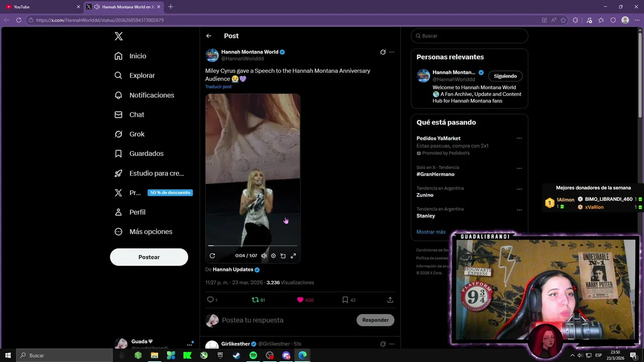Mute audio on Hannah Montana World tab

pyautogui.click(x=96, y=7)
